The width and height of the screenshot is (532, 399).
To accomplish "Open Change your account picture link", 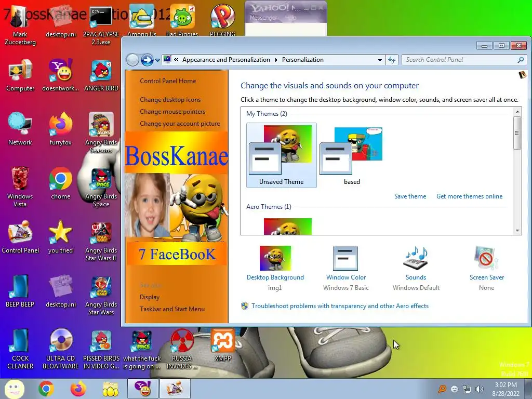I will pos(180,124).
